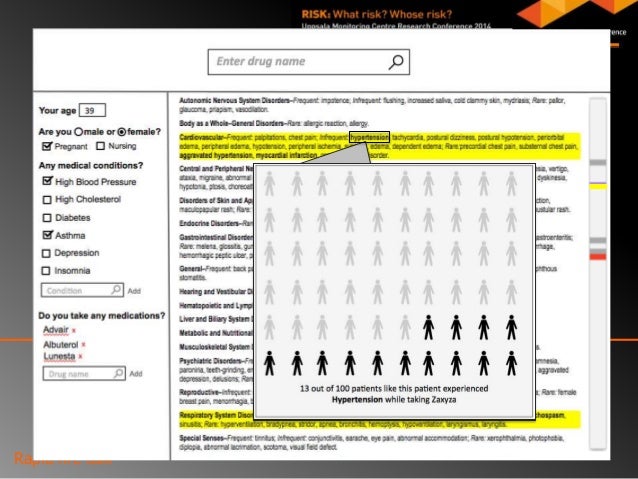Click the Enter drug name search field
The height and width of the screenshot is (479, 638).
(x=308, y=62)
